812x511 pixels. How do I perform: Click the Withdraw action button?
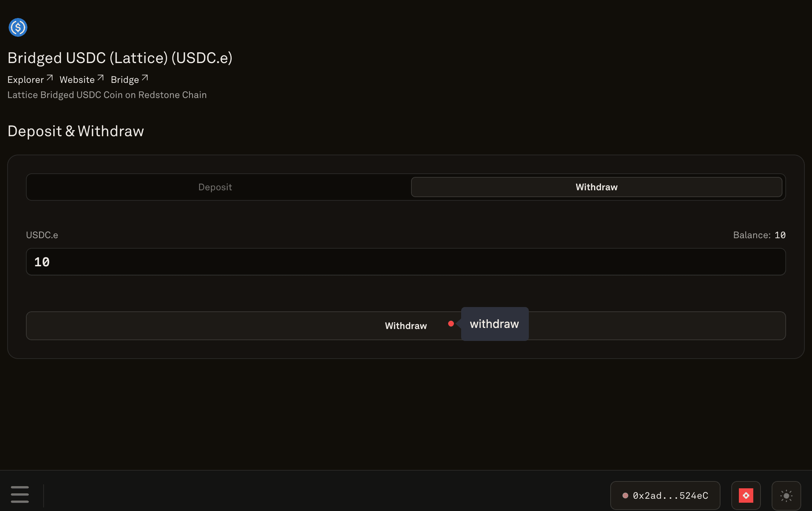(406, 325)
